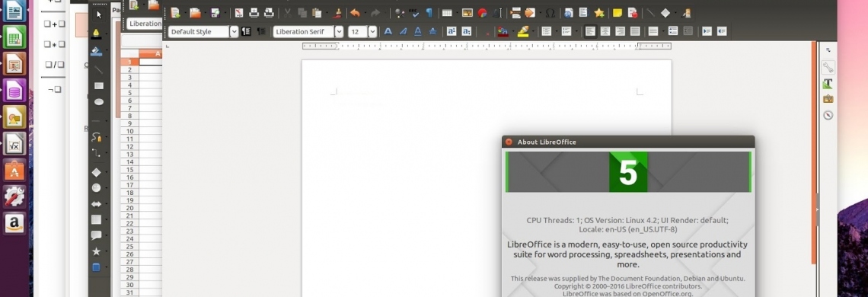The height and width of the screenshot is (297, 868).
Task: Insert a comment yellow note
Action: coord(617,13)
